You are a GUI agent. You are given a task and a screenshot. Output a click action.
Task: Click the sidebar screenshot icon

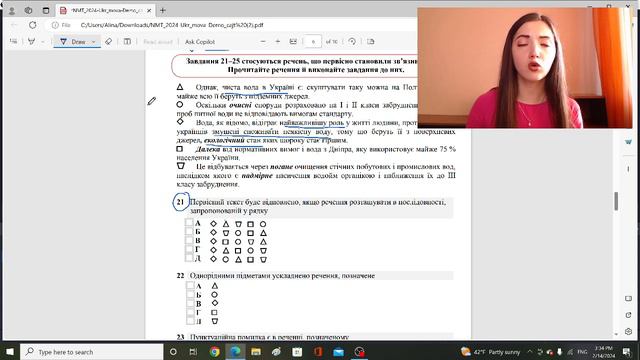coord(628,299)
